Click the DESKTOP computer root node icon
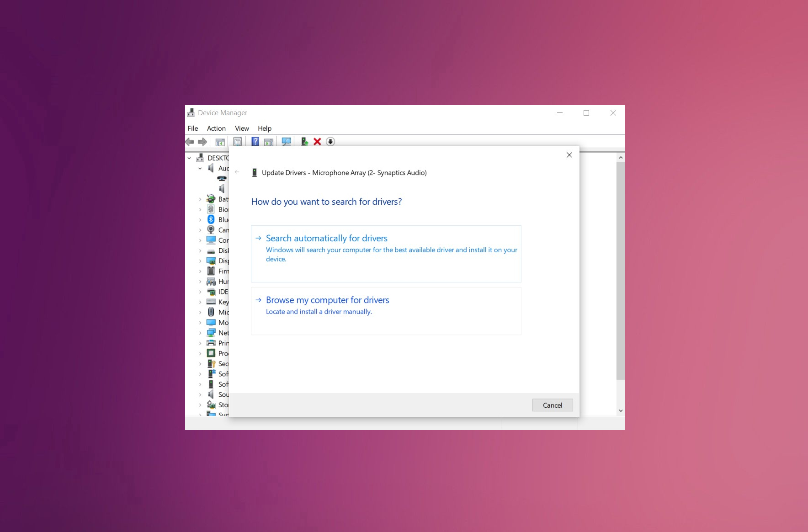Image resolution: width=808 pixels, height=532 pixels. pyautogui.click(x=200, y=158)
